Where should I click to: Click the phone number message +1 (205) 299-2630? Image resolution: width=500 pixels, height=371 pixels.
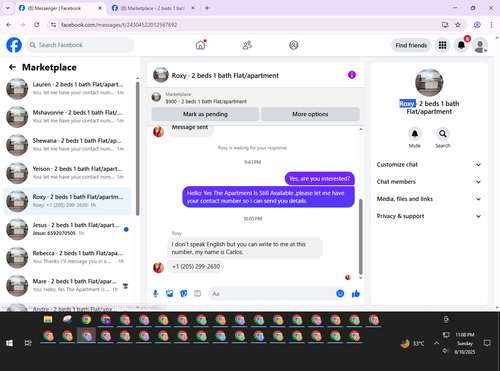[196, 267]
